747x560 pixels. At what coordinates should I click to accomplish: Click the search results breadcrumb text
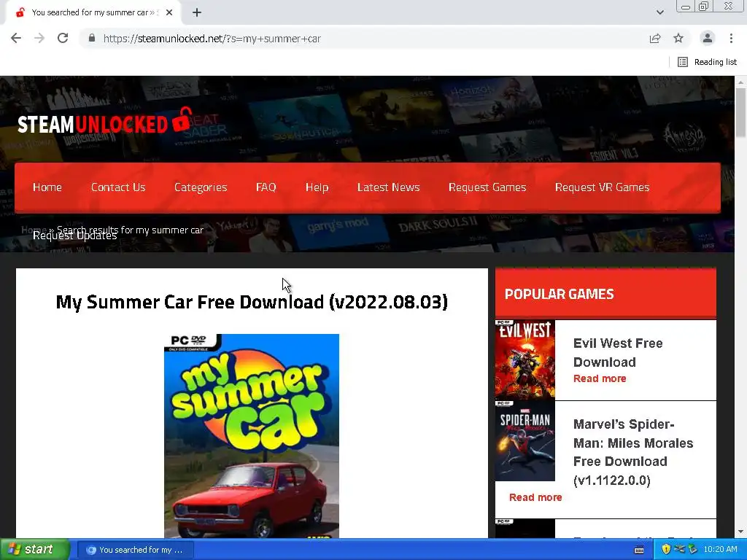130,230
